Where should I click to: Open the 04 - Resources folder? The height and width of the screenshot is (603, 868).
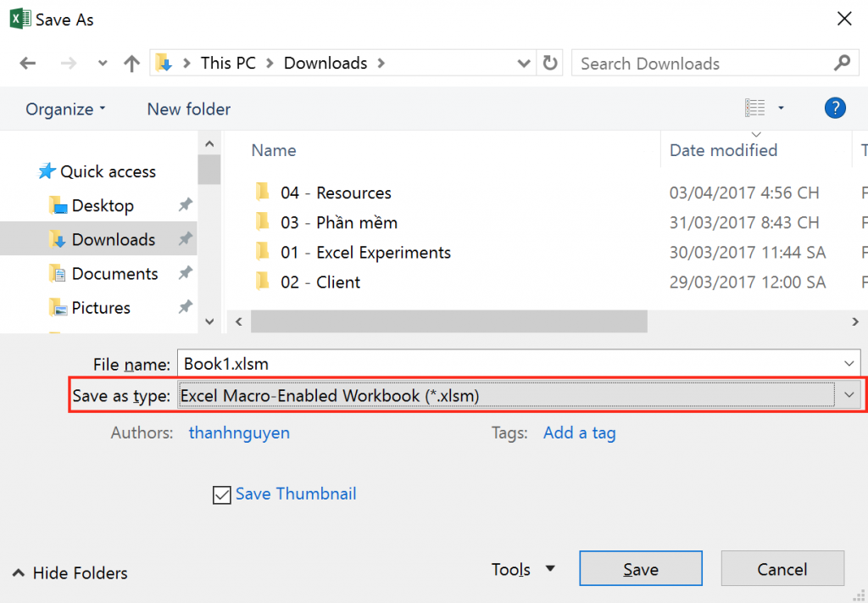(336, 193)
